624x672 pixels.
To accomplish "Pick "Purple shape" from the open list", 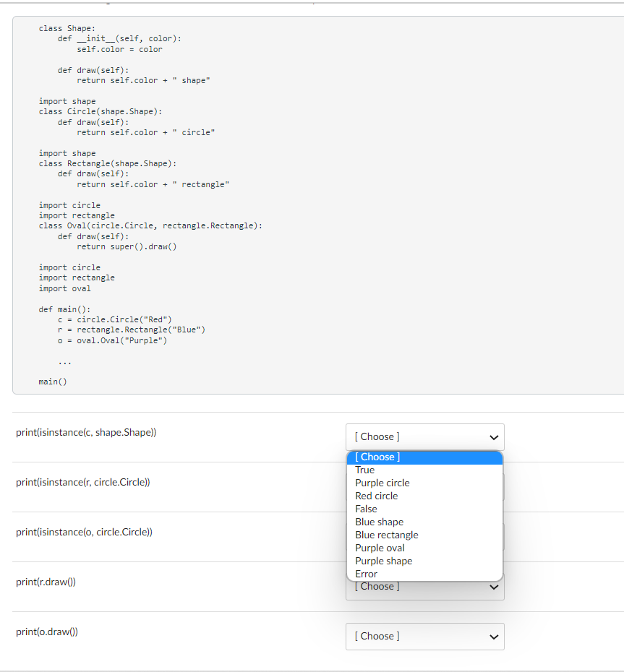I will point(383,561).
